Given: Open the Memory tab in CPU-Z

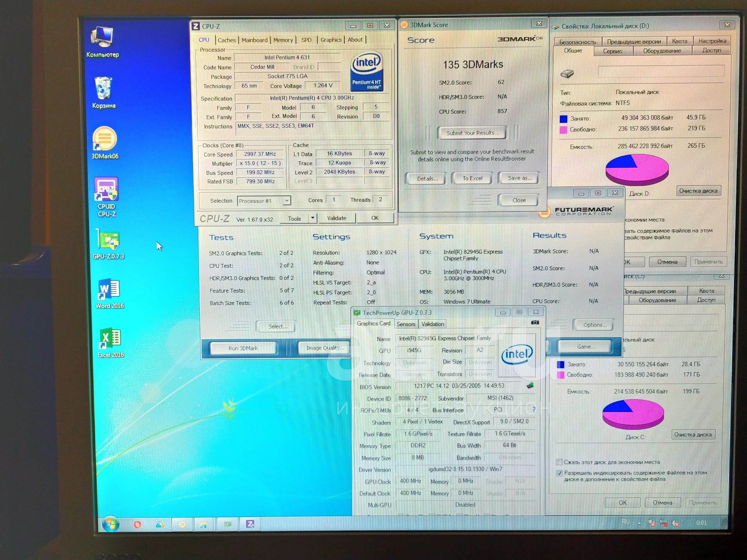Looking at the screenshot, I should [x=283, y=40].
